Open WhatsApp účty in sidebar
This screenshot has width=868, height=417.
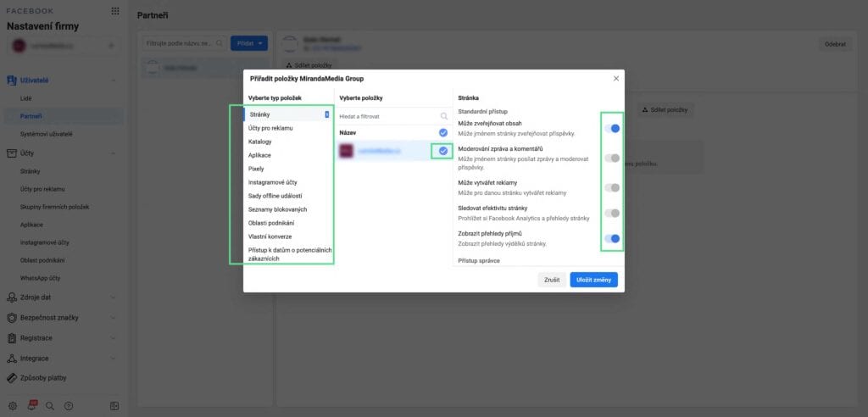(x=41, y=278)
